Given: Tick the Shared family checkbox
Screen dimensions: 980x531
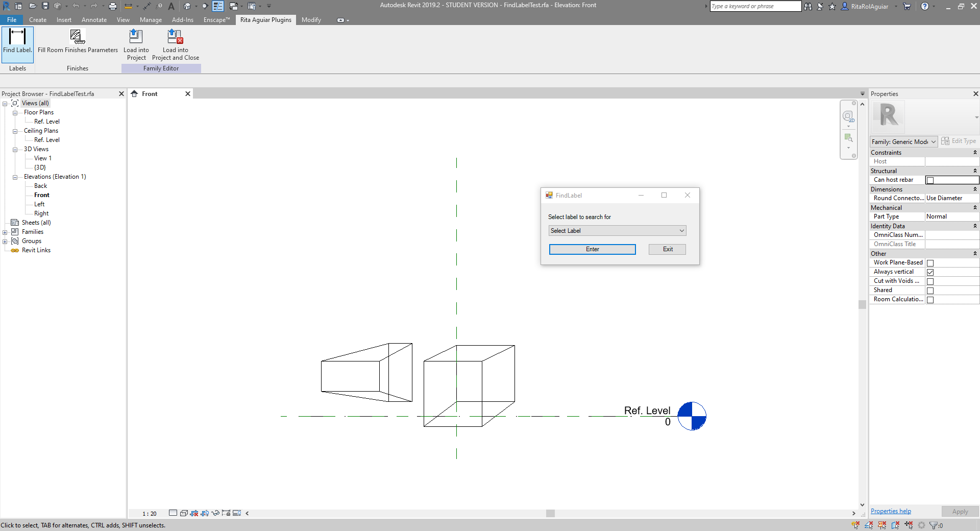Looking at the screenshot, I should (930, 291).
